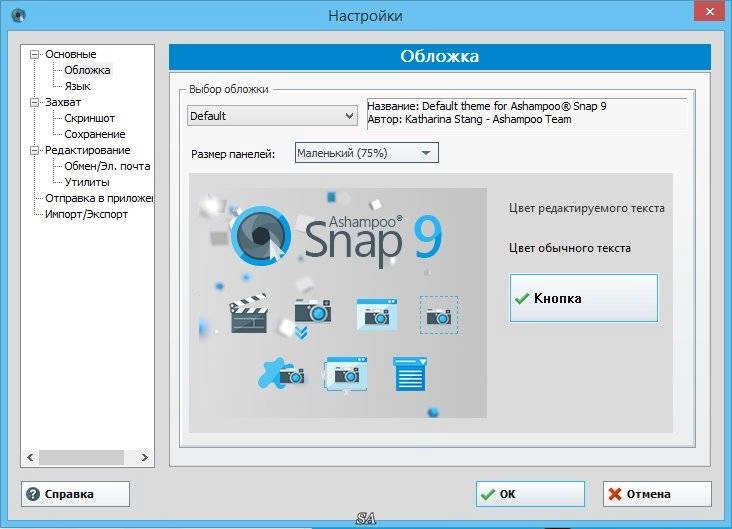This screenshot has height=529, width=732.
Task: Select the Редактирование category label
Action: pyautogui.click(x=88, y=150)
